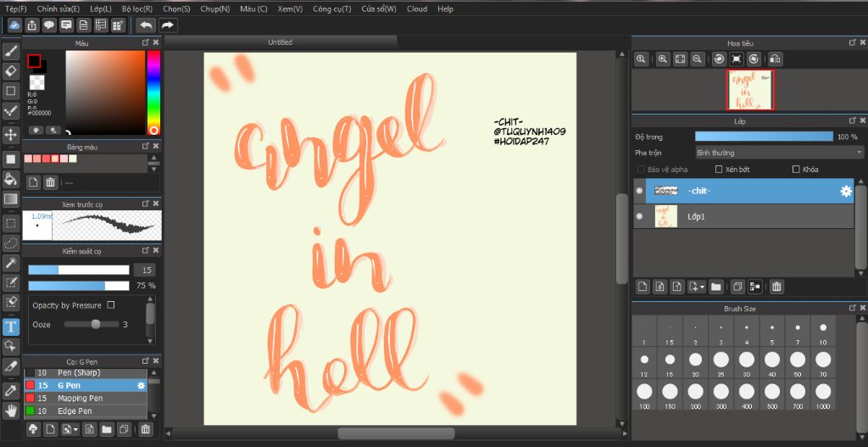This screenshot has height=447, width=868.
Task: Adjust the Ooze slider
Action: pos(92,324)
